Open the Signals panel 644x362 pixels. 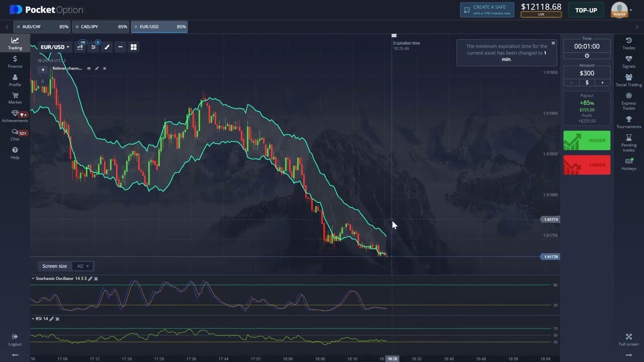point(628,62)
